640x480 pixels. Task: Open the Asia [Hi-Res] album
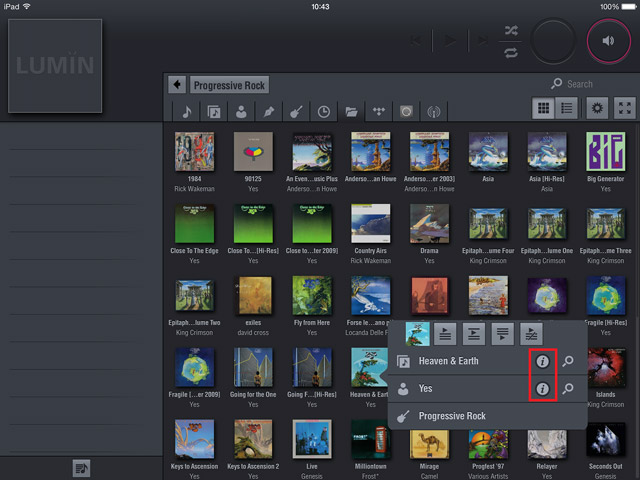547,151
